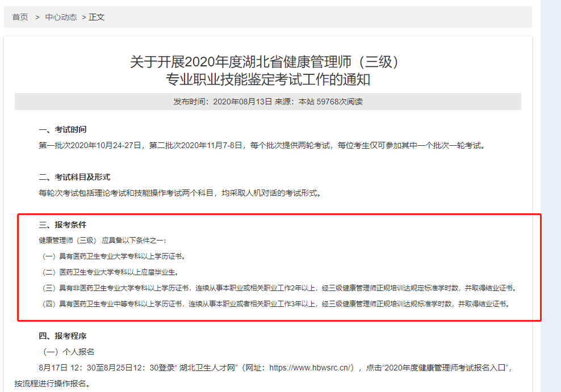This screenshot has width=561, height=392.
Task: Select the 二、考试科目及形式 heading
Action: [74, 177]
